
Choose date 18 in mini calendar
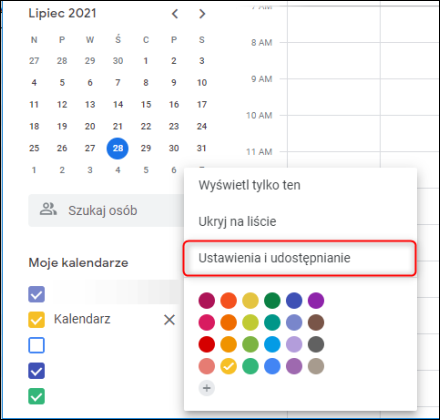[34, 126]
